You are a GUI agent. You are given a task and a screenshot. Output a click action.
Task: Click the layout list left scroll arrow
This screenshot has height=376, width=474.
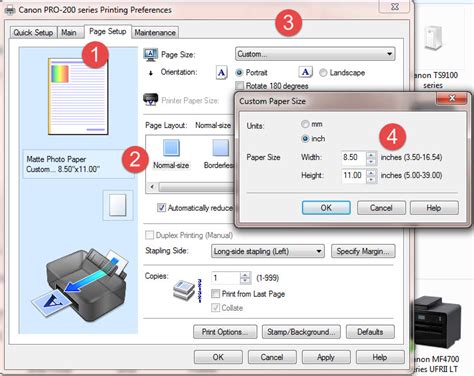[x=152, y=187]
